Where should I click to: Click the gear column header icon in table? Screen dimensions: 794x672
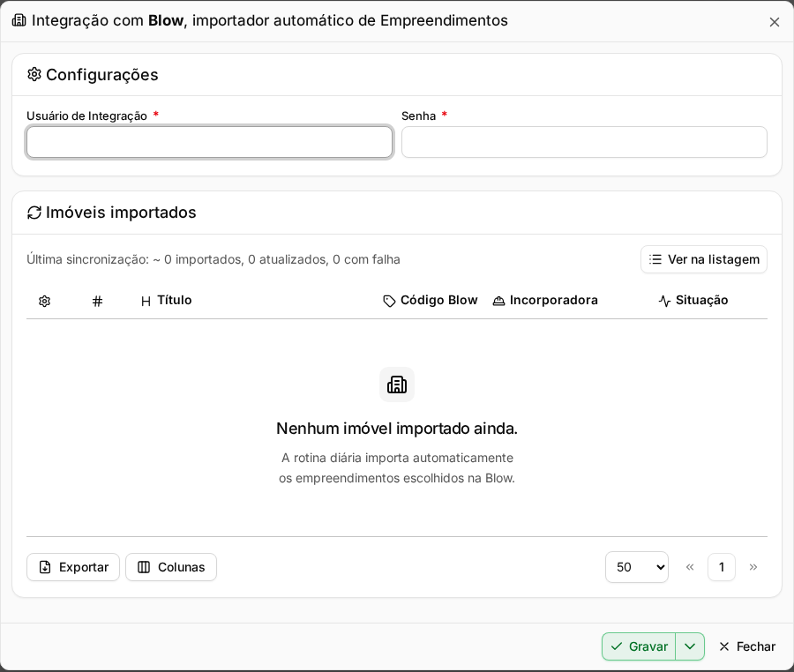pyautogui.click(x=45, y=301)
